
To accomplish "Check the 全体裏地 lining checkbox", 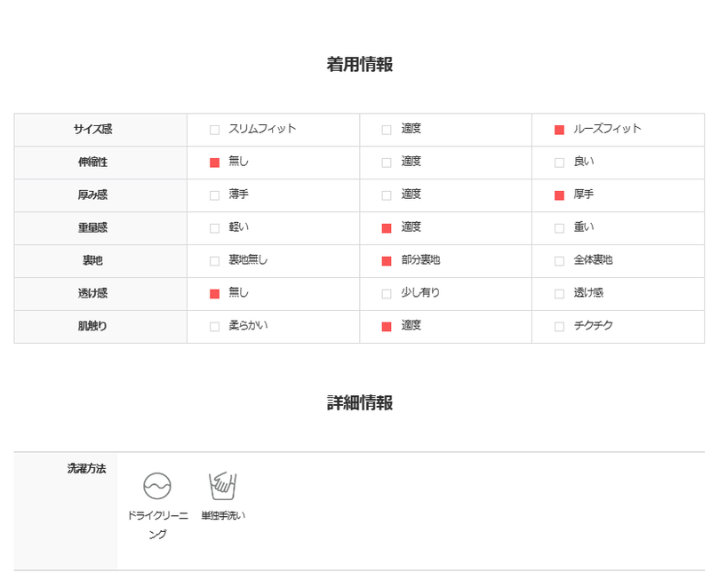I will (559, 261).
